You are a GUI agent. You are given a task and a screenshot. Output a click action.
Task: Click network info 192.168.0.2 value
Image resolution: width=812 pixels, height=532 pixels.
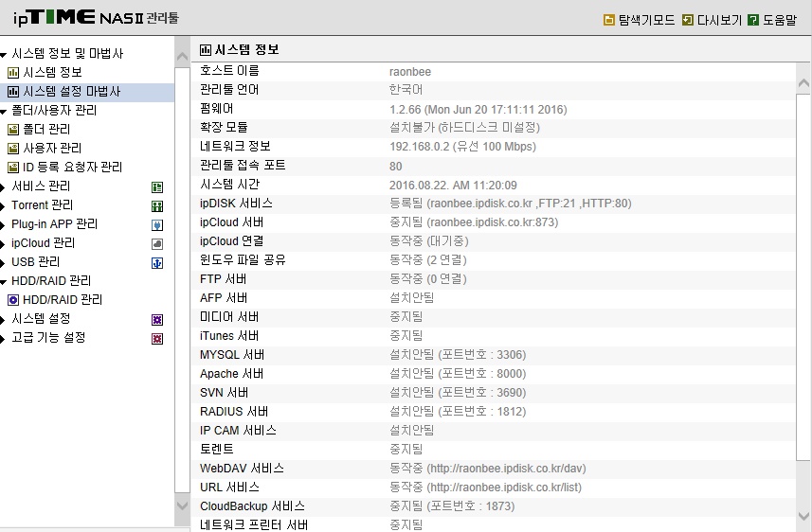coord(462,147)
